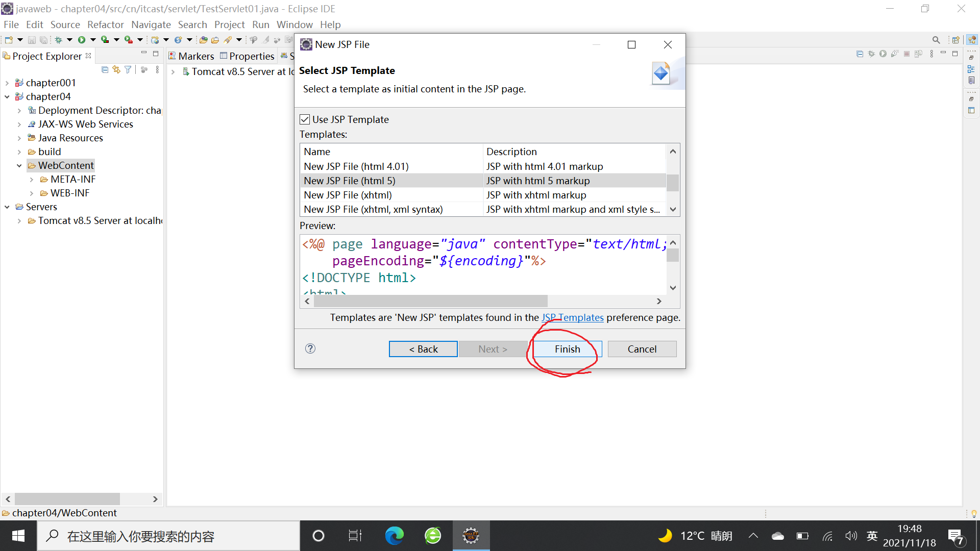The width and height of the screenshot is (980, 551).
Task: Open Microsoft Edge from the taskbar
Action: (394, 536)
